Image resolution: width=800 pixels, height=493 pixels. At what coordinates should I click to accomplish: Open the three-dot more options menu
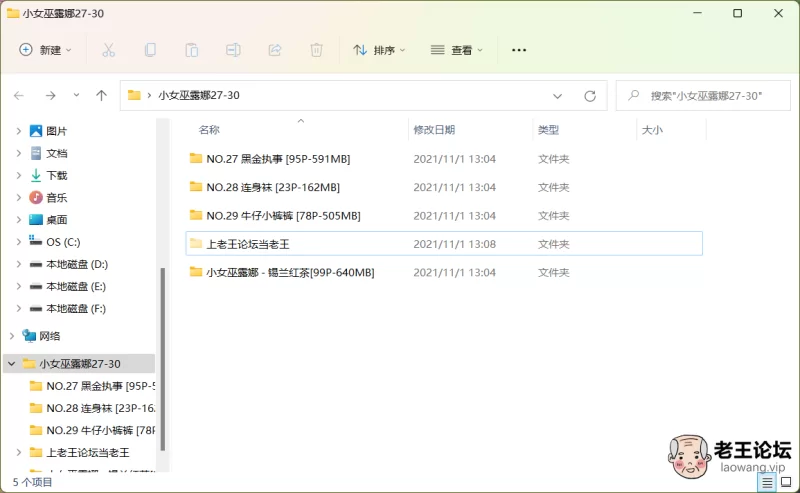(x=519, y=50)
